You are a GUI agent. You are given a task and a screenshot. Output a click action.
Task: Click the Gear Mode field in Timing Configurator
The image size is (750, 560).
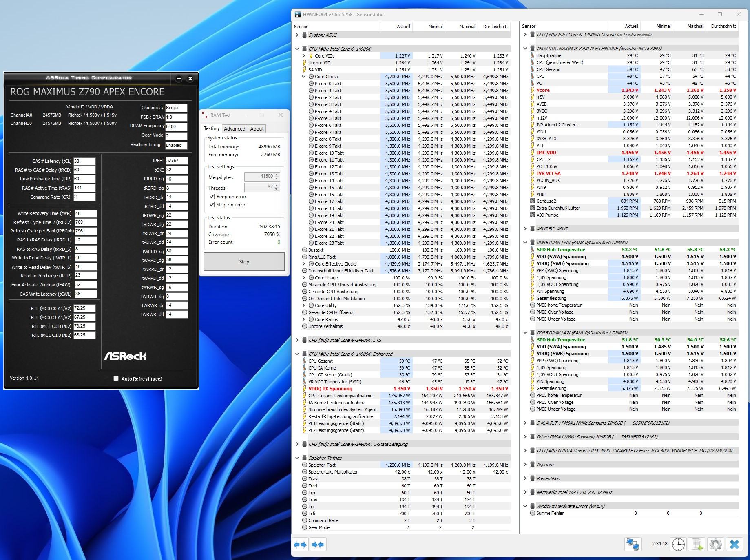[x=176, y=136]
